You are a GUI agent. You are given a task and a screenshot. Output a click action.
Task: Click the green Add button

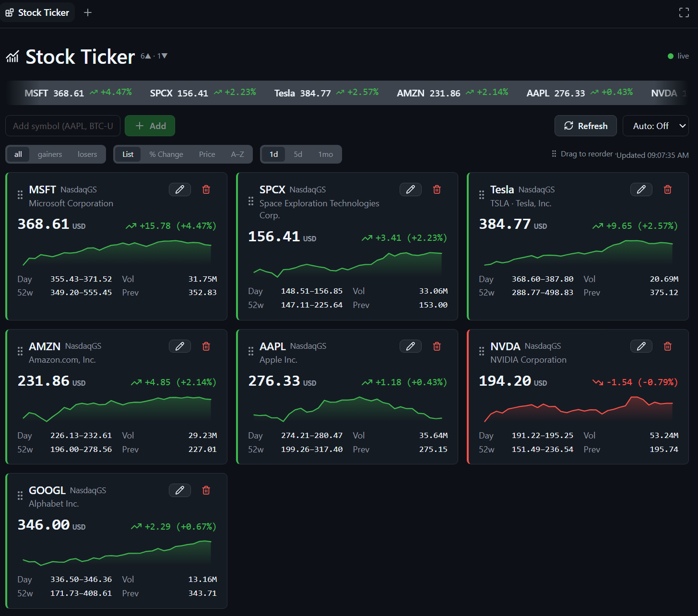pos(150,126)
